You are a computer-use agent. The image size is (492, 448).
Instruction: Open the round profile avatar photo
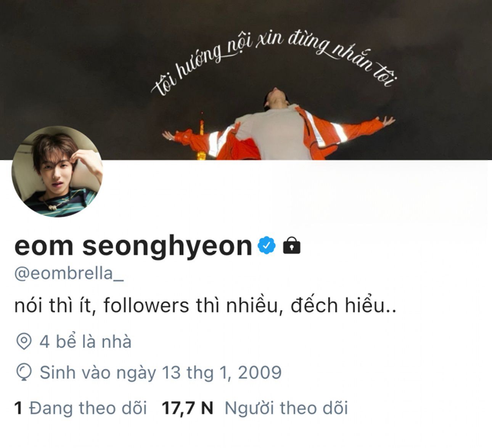point(57,172)
